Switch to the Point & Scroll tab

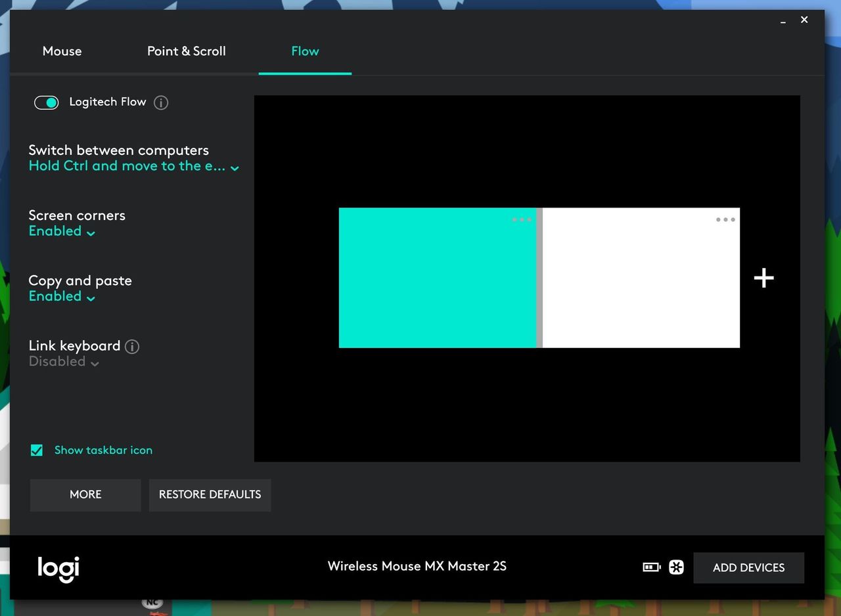(187, 51)
